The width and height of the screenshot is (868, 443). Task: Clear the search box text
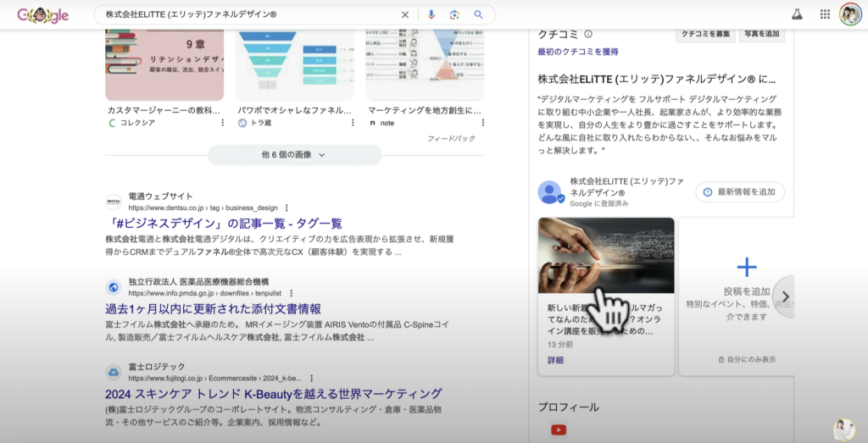pyautogui.click(x=404, y=14)
